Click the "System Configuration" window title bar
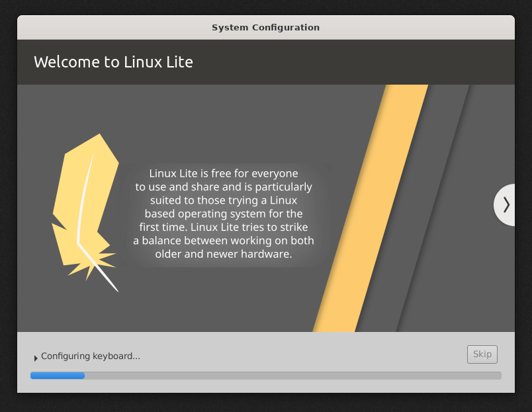532x412 pixels. click(265, 28)
